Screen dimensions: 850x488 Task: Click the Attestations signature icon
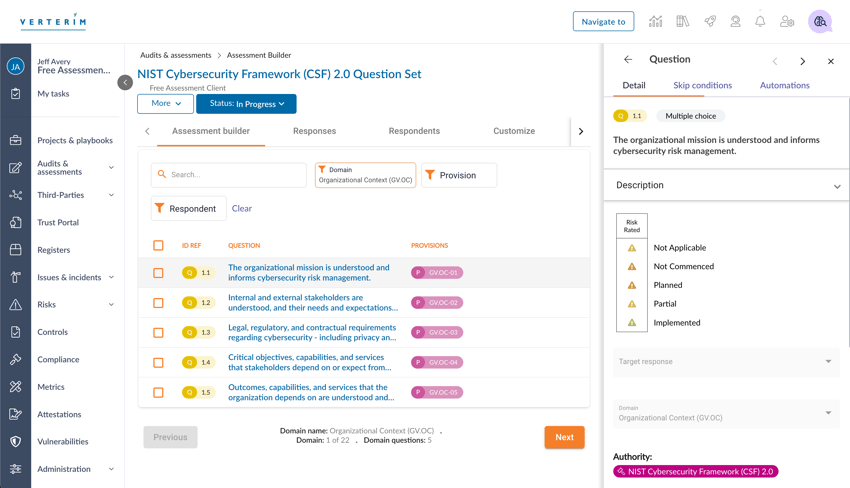pos(15,414)
